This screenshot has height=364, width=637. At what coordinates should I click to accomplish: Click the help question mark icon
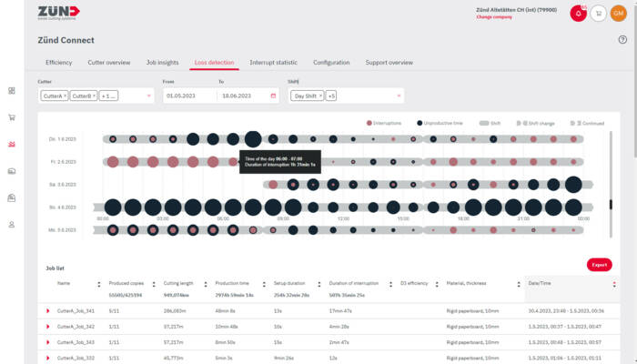pos(622,40)
